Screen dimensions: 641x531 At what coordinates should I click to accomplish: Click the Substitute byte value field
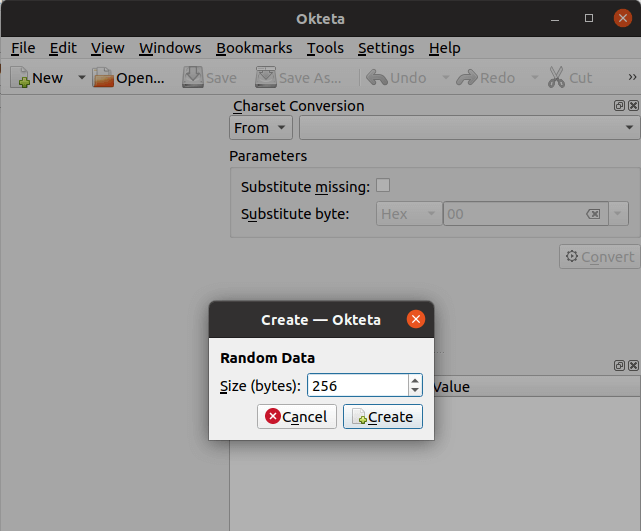[x=513, y=214]
